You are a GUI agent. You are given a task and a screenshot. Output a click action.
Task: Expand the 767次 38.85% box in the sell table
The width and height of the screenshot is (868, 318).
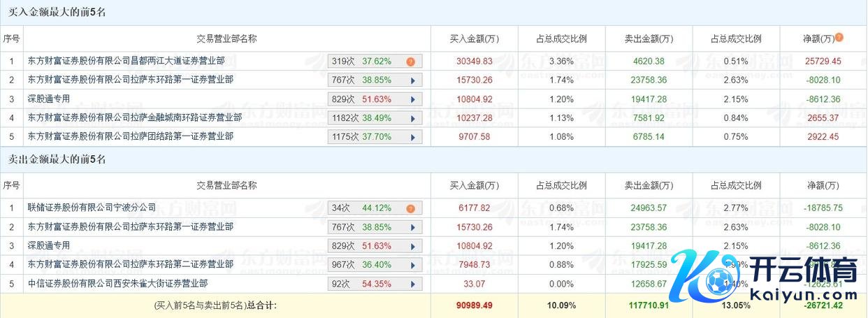pos(413,227)
